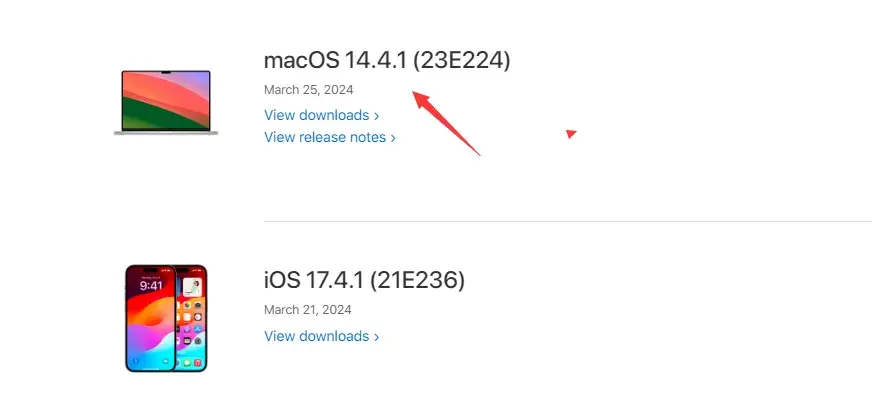This screenshot has width=876, height=407.
Task: Click chevron after View release notes
Action: [393, 138]
